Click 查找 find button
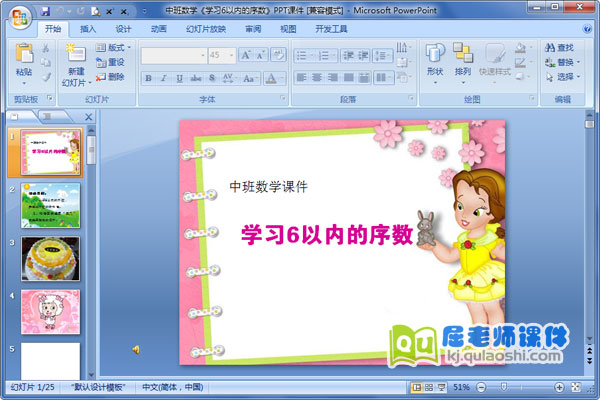Viewport: 600px width, 400px height. 559,48
